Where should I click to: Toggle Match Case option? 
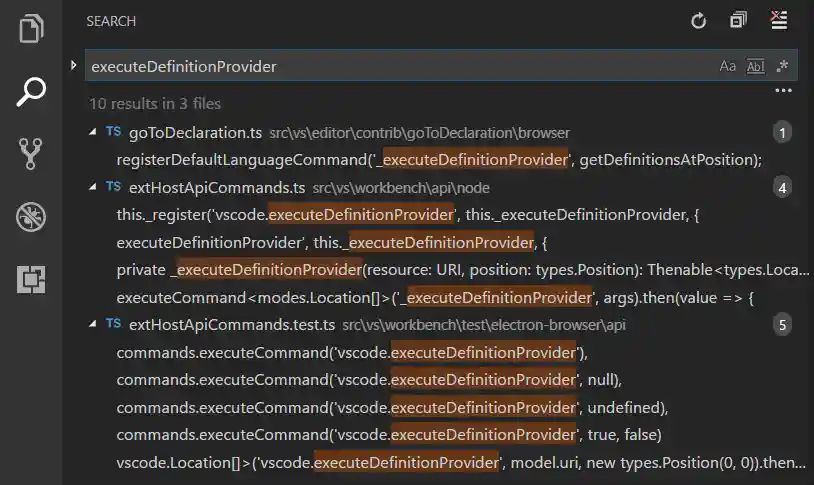[x=727, y=66]
